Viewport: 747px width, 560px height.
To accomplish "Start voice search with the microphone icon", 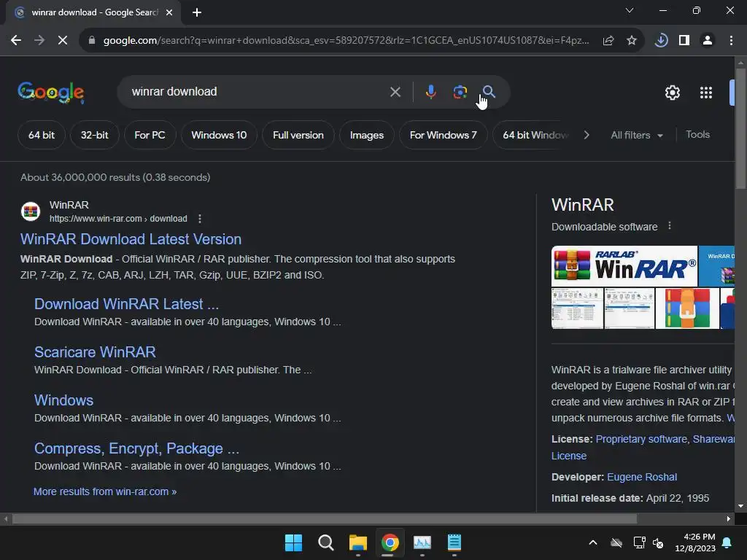I will [x=430, y=92].
